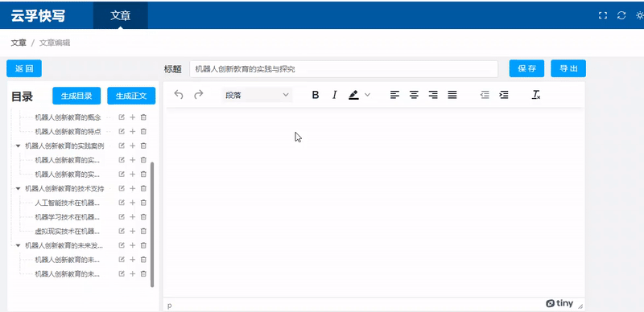Click into the 标题 input field
Image resolution: width=644 pixels, height=312 pixels.
344,69
